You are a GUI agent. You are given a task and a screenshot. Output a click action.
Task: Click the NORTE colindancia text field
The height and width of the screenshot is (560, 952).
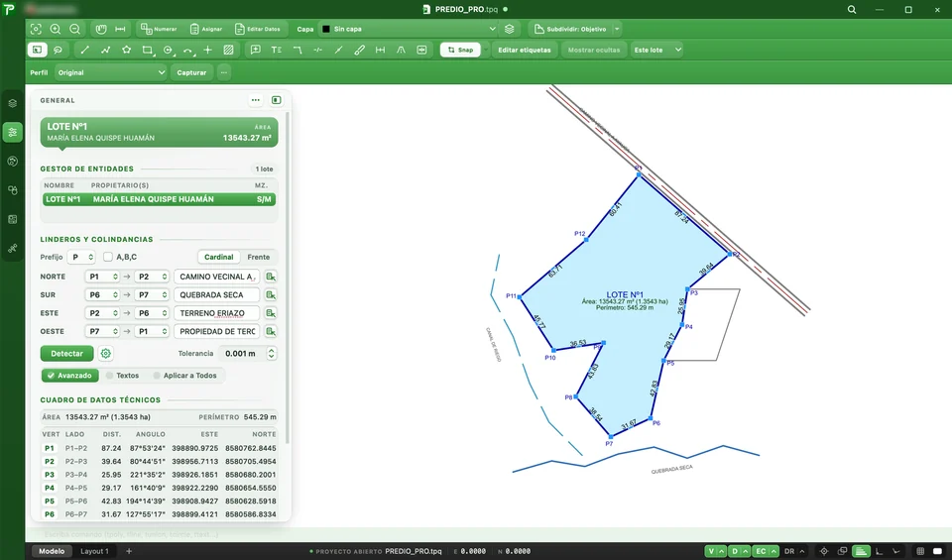click(217, 277)
